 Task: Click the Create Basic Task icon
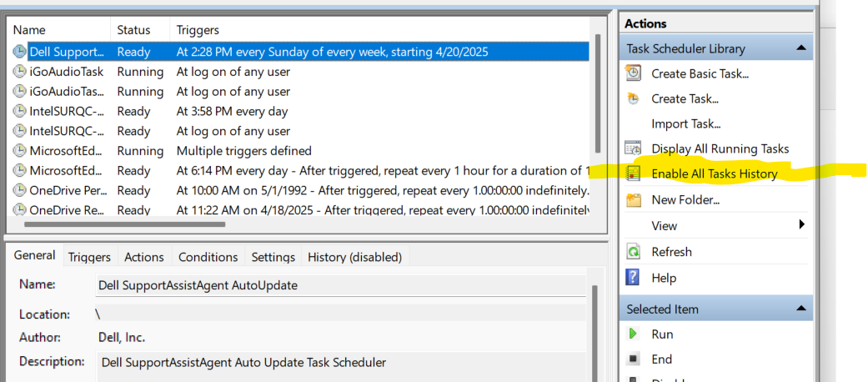click(x=634, y=73)
